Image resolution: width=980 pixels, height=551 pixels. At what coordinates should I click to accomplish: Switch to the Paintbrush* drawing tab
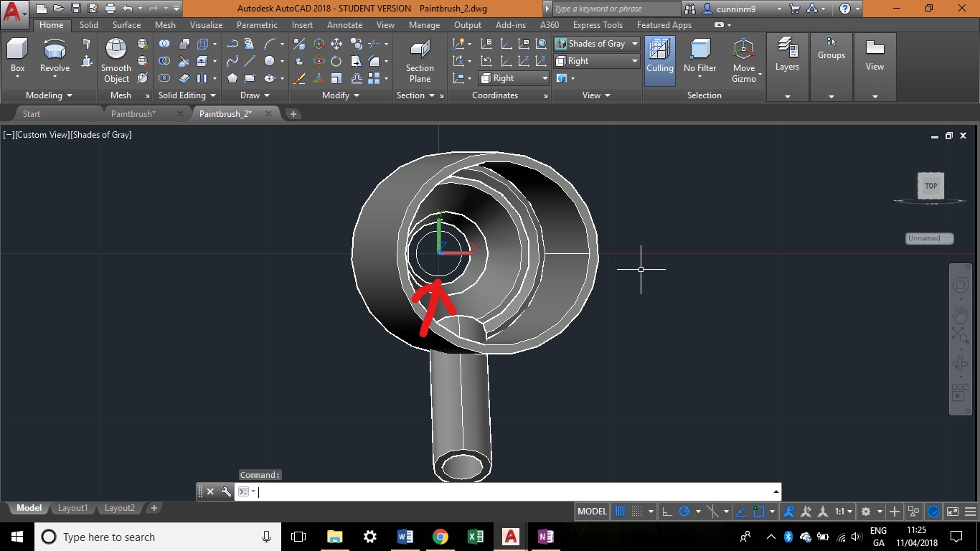point(133,113)
